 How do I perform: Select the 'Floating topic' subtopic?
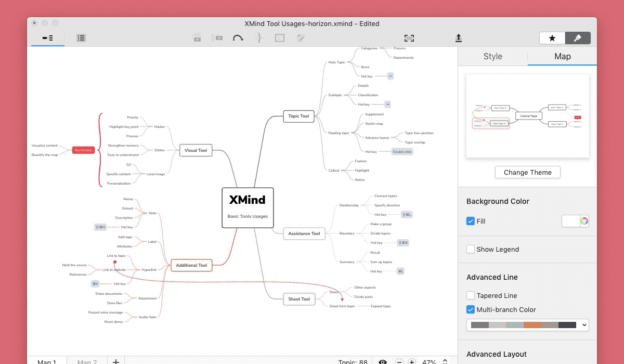[339, 133]
